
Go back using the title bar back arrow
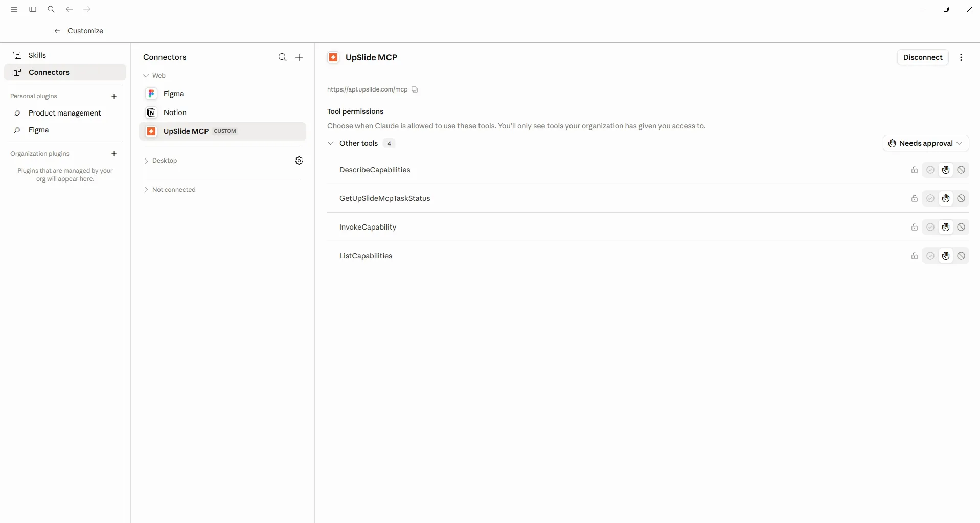(70, 9)
